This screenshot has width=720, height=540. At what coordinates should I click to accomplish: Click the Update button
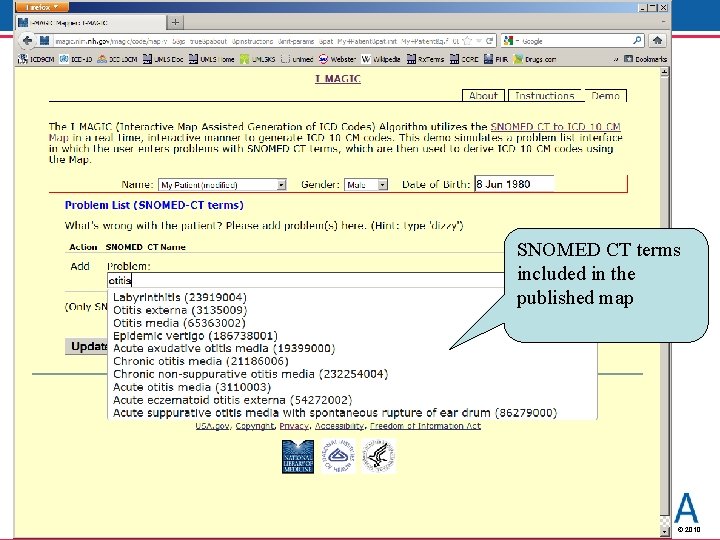87,346
